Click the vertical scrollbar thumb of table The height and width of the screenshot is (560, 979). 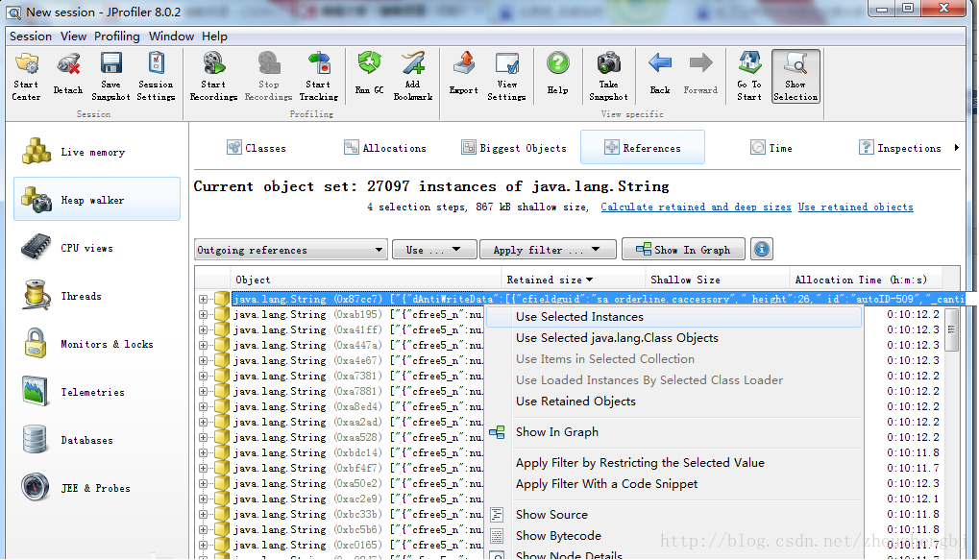coord(951,329)
